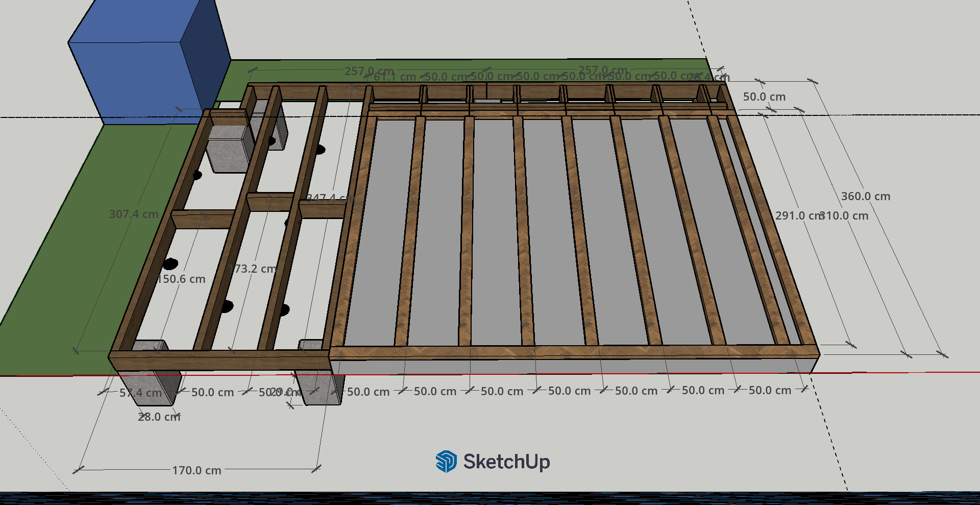Pick the 61.1 cm dimension label
The image size is (980, 505).
click(395, 77)
